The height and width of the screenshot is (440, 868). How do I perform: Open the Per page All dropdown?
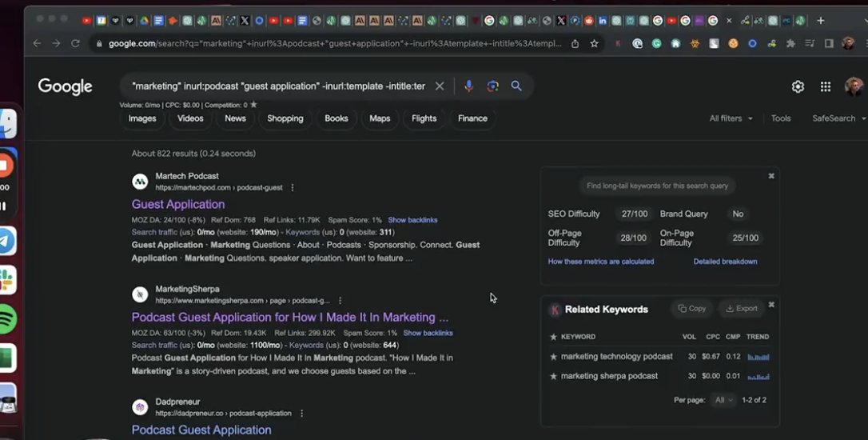point(723,400)
